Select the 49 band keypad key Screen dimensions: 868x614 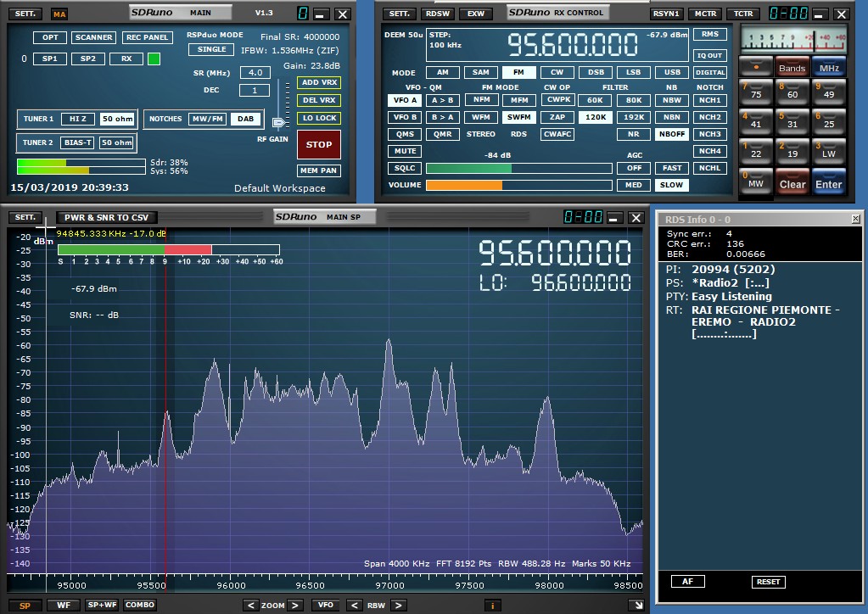pos(829,93)
